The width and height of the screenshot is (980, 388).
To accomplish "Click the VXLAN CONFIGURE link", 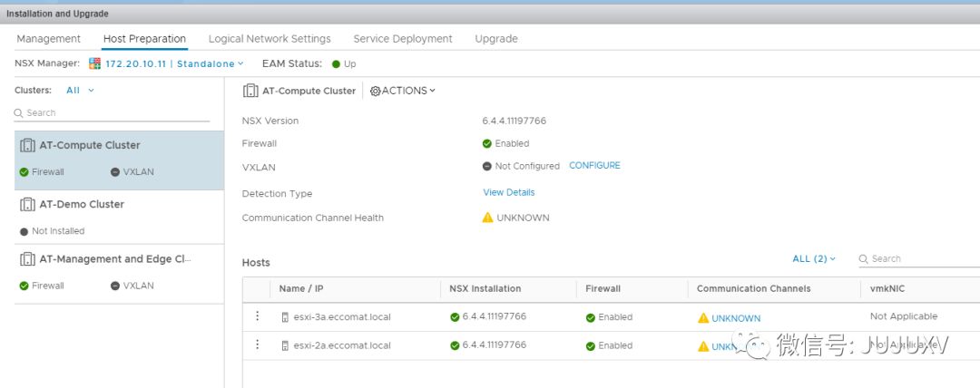I will tap(594, 166).
